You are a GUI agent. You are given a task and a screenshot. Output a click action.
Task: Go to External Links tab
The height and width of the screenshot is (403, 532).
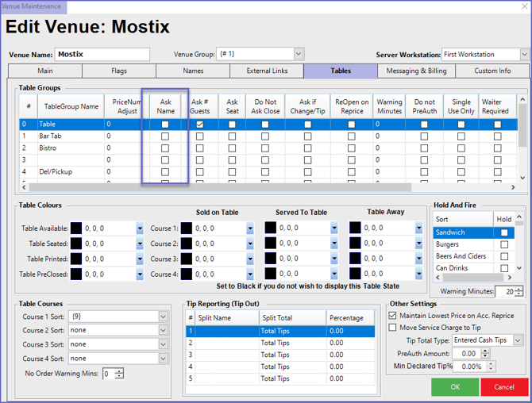267,71
